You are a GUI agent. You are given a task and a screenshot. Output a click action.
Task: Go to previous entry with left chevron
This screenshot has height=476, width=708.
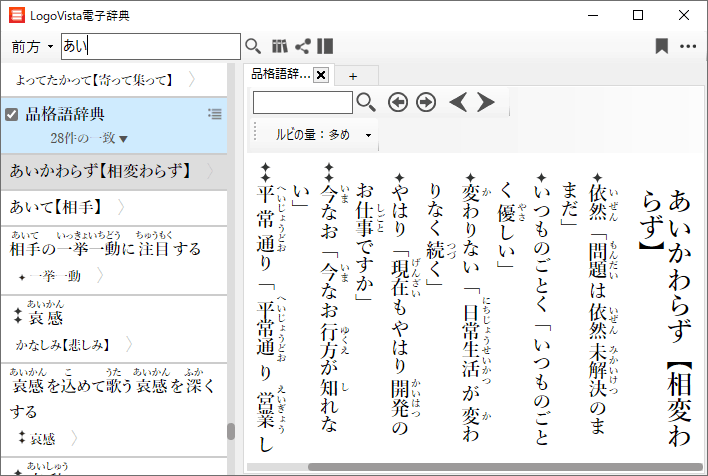pyautogui.click(x=458, y=102)
